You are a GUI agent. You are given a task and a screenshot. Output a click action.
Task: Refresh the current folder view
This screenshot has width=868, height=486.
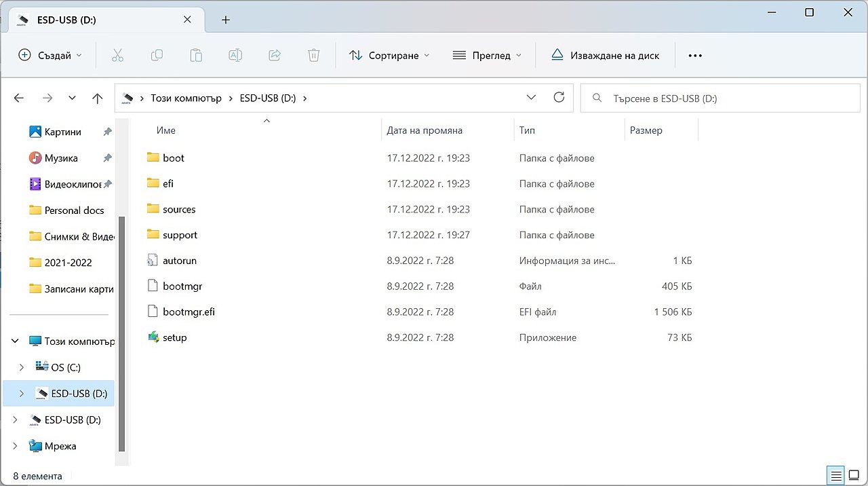click(x=559, y=98)
